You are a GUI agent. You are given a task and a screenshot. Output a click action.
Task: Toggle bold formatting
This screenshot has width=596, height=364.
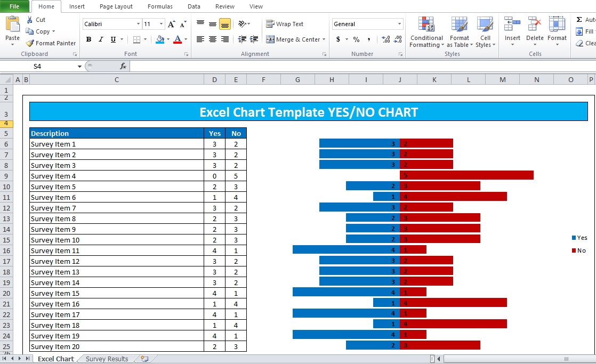[88, 39]
